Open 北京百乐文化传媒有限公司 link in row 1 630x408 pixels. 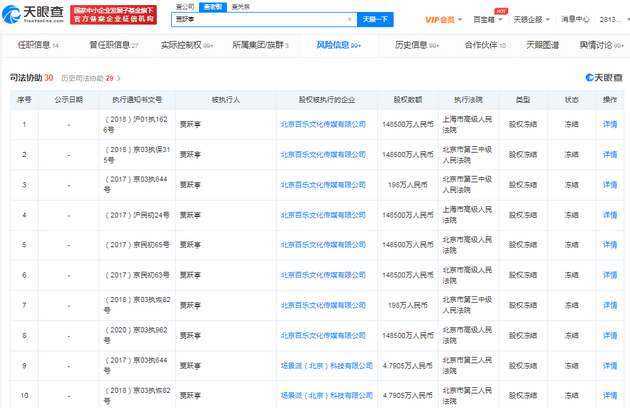tap(323, 125)
